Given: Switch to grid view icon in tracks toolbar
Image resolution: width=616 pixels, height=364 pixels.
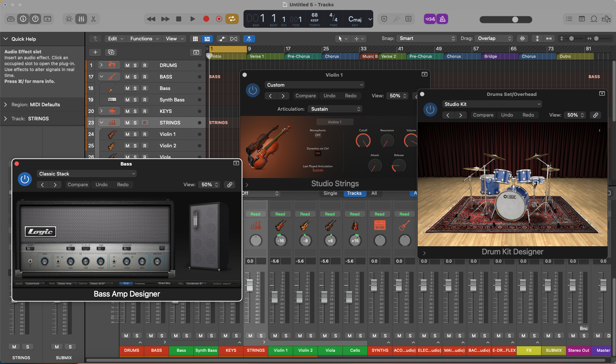Looking at the screenshot, I should (x=195, y=39).
